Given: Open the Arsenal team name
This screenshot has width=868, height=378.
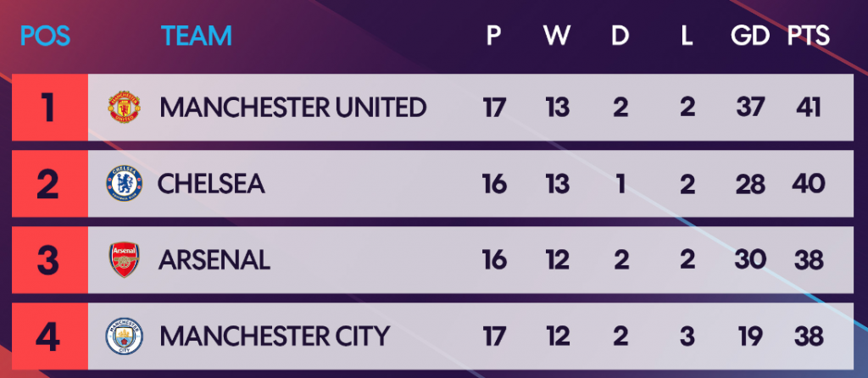Looking at the screenshot, I should (214, 260).
